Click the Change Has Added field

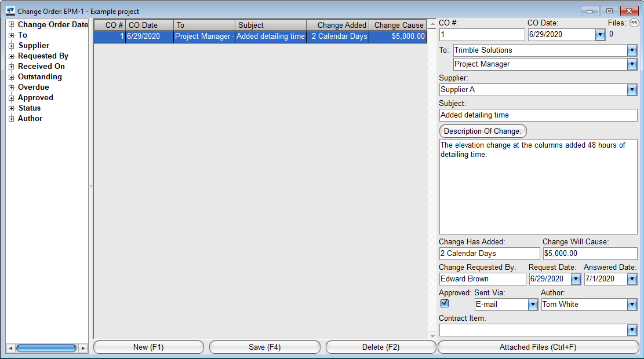pyautogui.click(x=489, y=254)
